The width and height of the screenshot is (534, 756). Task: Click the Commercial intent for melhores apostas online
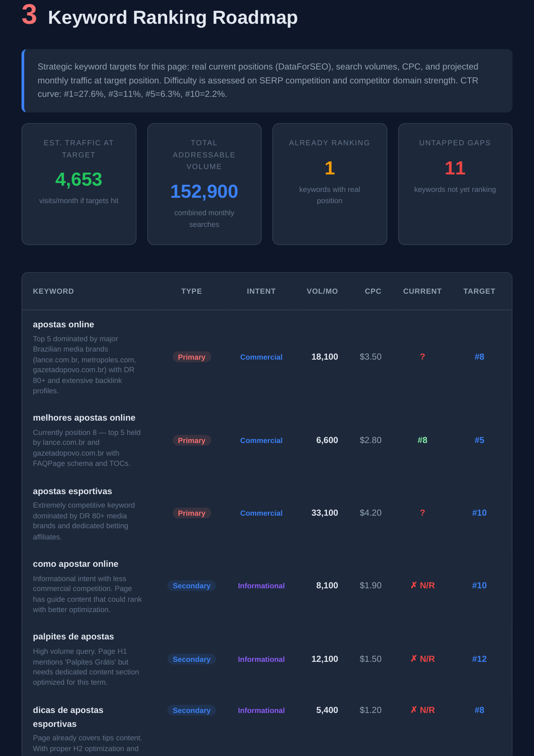click(261, 440)
